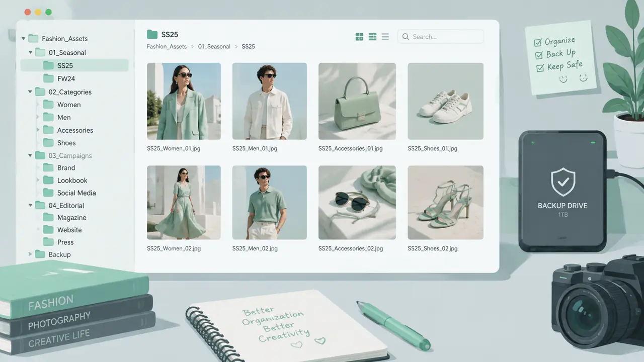644x362 pixels.
Task: Collapse the 02_Categories folder arrow
Action: tap(30, 92)
